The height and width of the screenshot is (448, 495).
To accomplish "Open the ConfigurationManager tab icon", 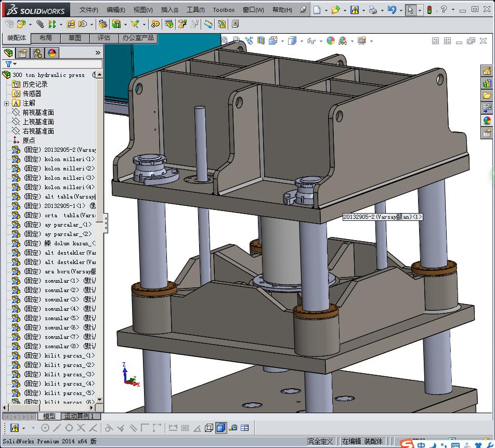I will coord(37,53).
